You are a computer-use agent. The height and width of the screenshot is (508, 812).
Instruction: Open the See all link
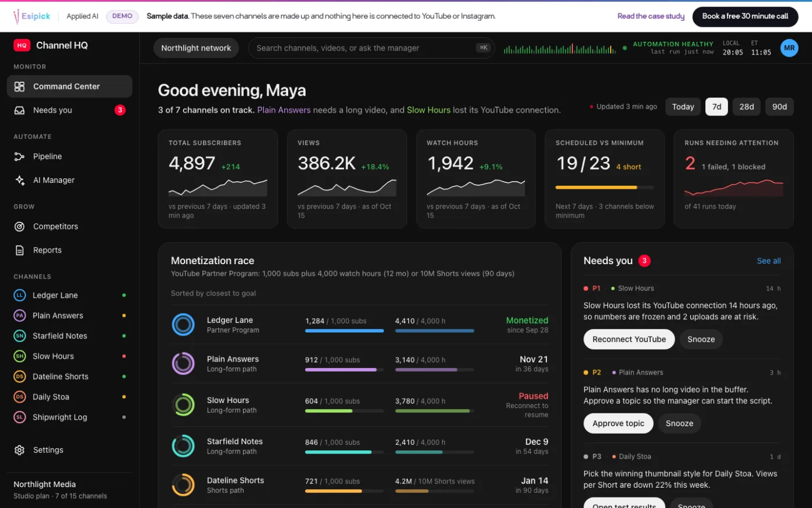pos(768,261)
